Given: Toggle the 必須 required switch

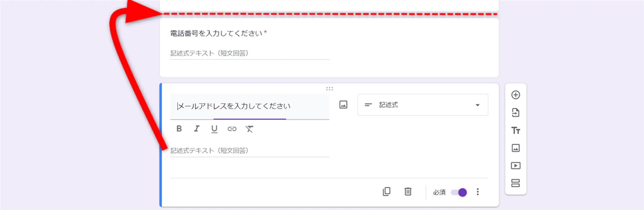Looking at the screenshot, I should click(x=459, y=192).
